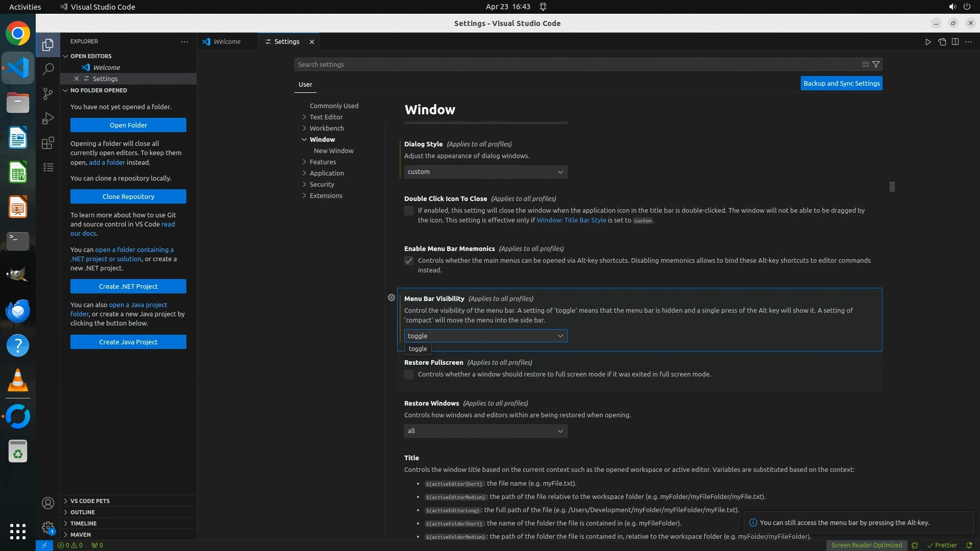Open the Dialog Style dropdown
This screenshot has height=551, width=980.
coord(485,172)
